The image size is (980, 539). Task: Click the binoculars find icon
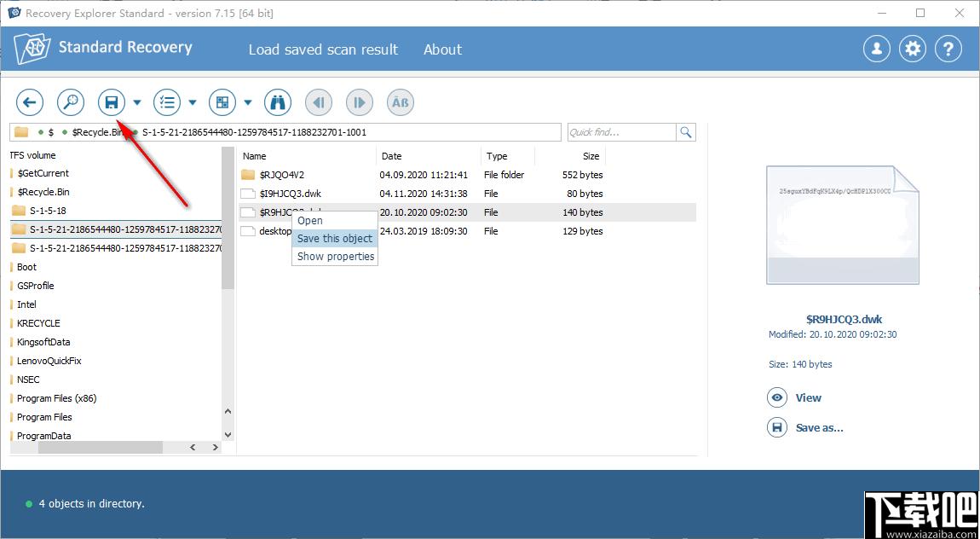pyautogui.click(x=278, y=102)
